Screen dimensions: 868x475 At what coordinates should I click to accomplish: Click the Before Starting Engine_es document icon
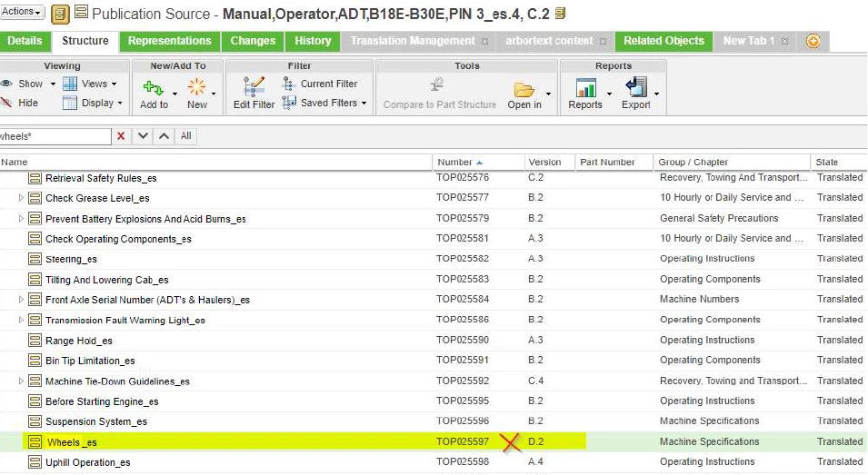(x=35, y=401)
